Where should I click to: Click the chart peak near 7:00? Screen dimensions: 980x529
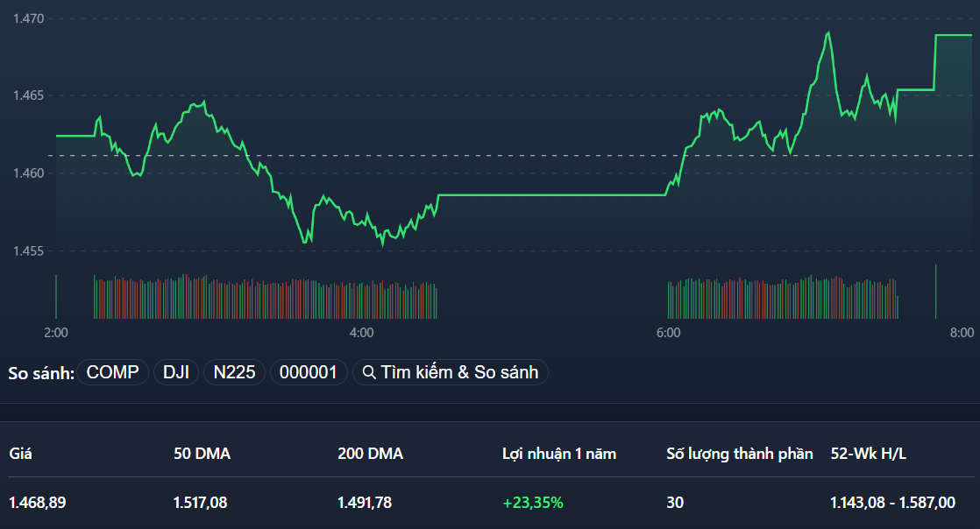click(827, 33)
